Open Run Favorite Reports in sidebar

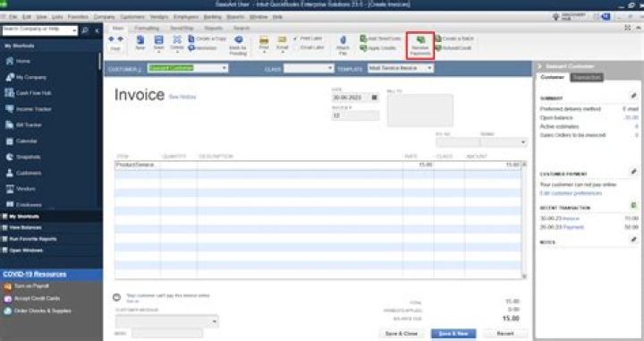pos(33,239)
